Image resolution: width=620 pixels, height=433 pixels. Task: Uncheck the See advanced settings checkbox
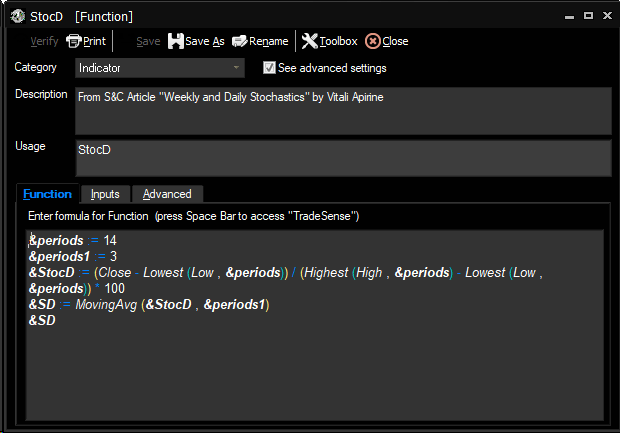[x=268, y=68]
